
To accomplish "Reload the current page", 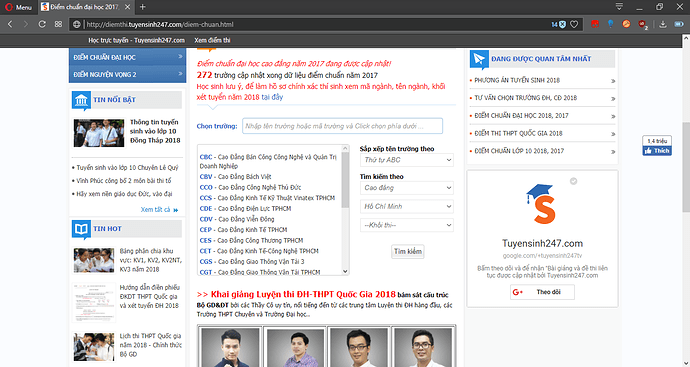I will pyautogui.click(x=42, y=24).
